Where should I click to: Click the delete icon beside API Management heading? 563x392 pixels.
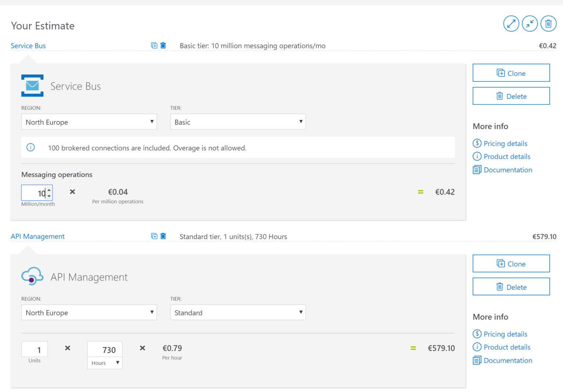point(163,236)
